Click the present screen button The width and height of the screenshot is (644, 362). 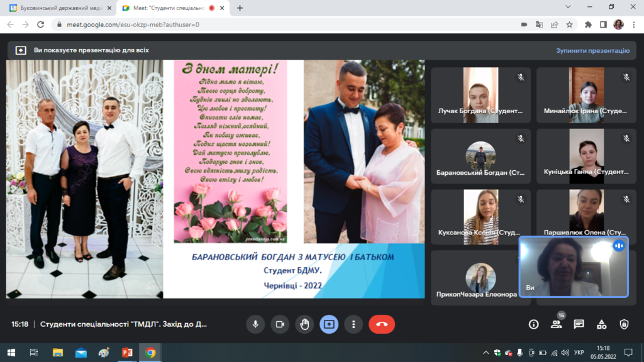pos(329,324)
